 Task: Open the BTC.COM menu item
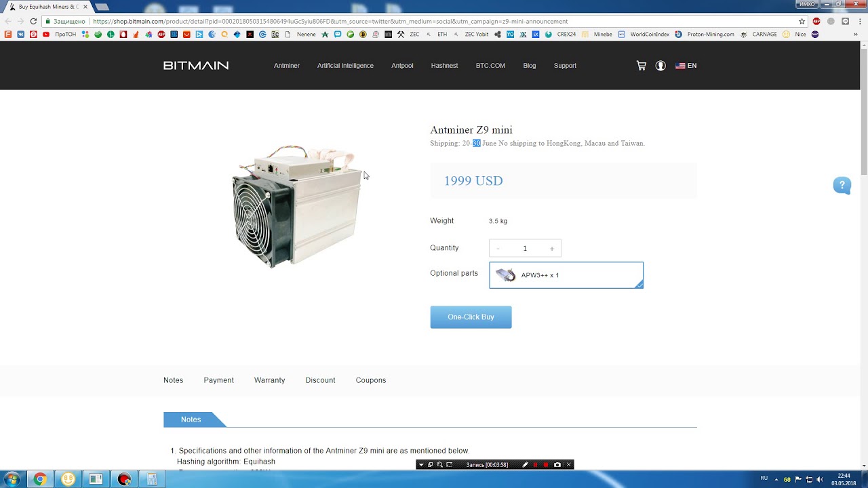coord(490,66)
